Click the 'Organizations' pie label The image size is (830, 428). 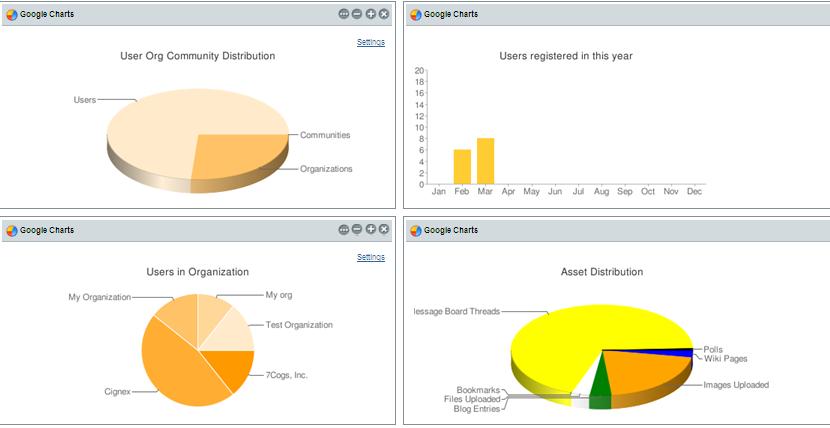(326, 169)
